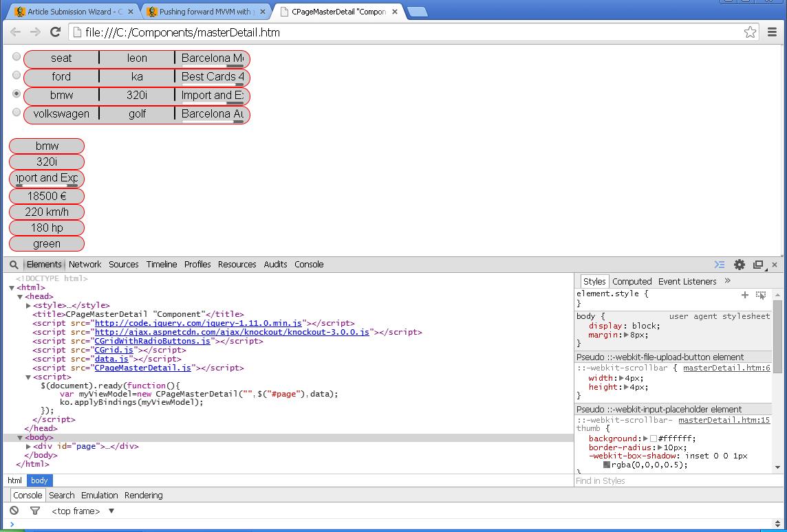The height and width of the screenshot is (532, 787).
Task: Open the Emulation drawer tab
Action: click(99, 496)
